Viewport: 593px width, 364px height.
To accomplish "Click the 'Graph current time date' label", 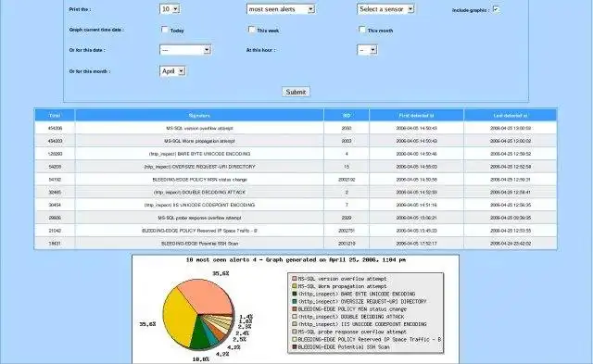I will [x=96, y=30].
